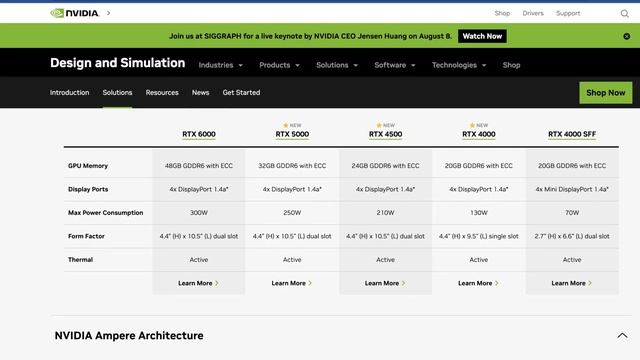Click Learn More under RTX 4000
The image size is (640, 360).
click(478, 283)
